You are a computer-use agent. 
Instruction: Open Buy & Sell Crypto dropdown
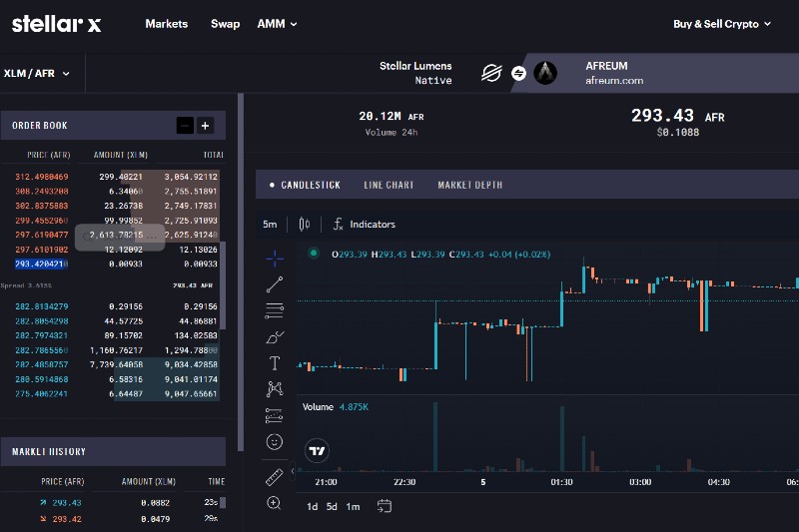721,24
